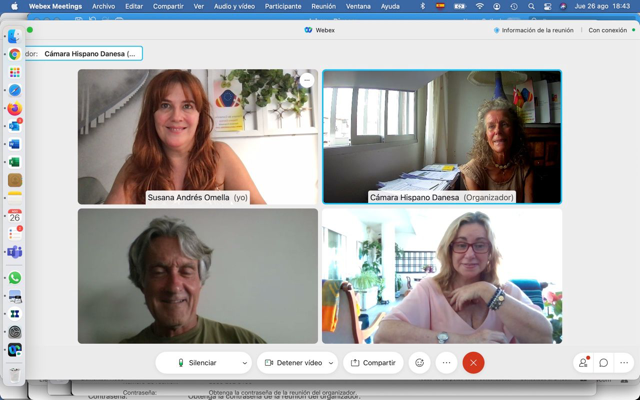Click the Webex icon in the Dock

[15, 350]
